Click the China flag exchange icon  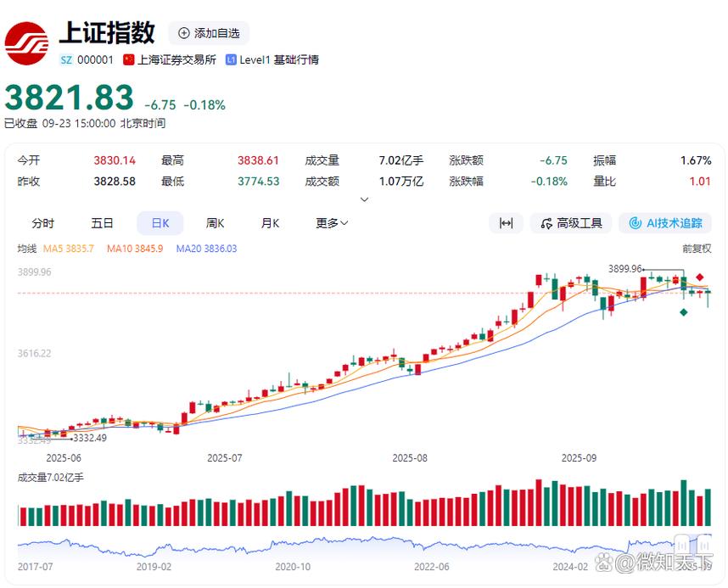point(129,60)
